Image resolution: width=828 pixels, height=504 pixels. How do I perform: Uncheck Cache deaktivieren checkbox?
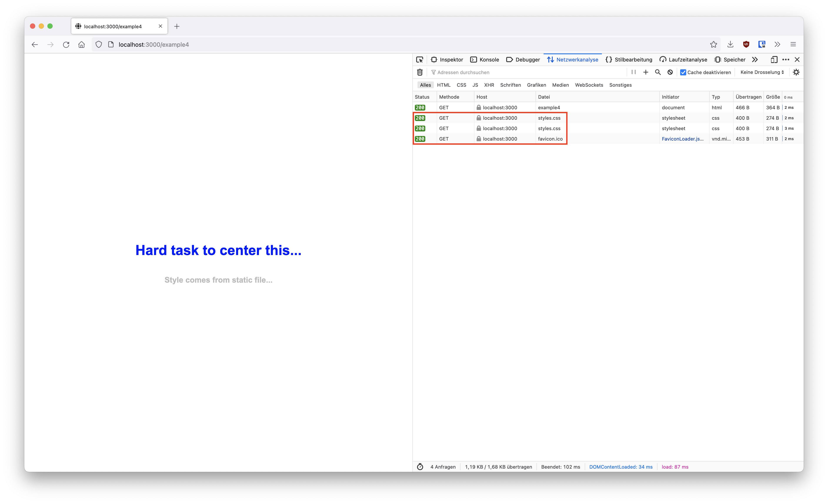click(x=683, y=72)
